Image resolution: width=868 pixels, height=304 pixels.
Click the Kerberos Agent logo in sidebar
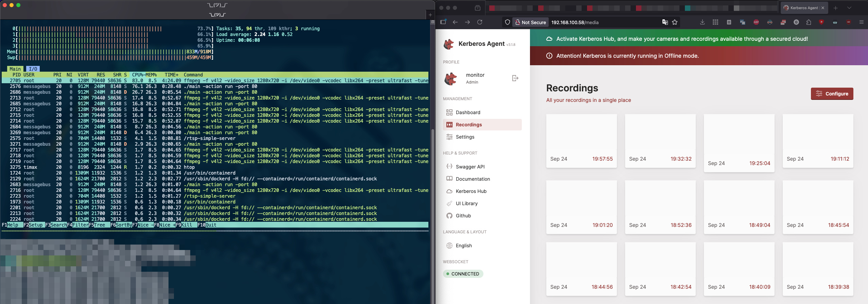click(x=449, y=44)
